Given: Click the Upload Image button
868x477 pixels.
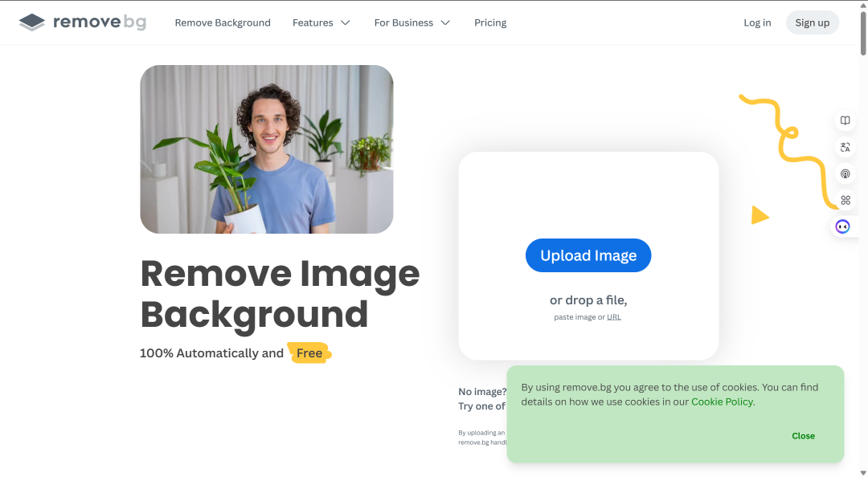Looking at the screenshot, I should (588, 255).
